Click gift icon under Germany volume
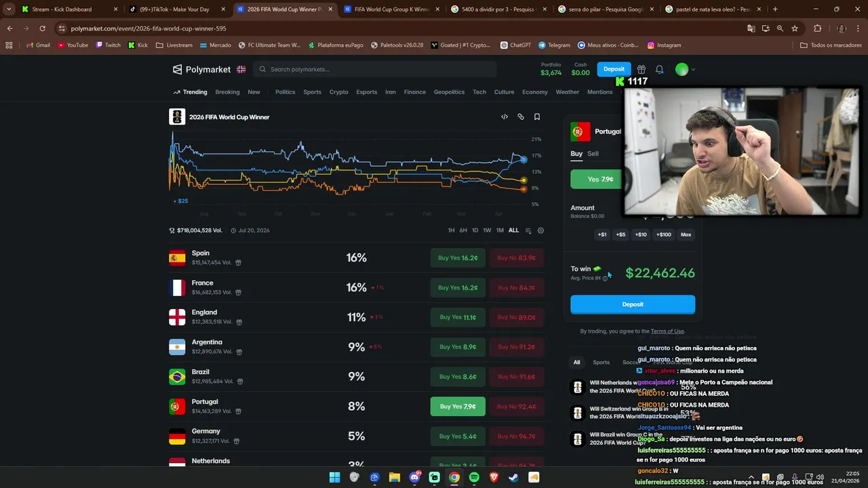This screenshot has width=868, height=488. pyautogui.click(x=236, y=441)
